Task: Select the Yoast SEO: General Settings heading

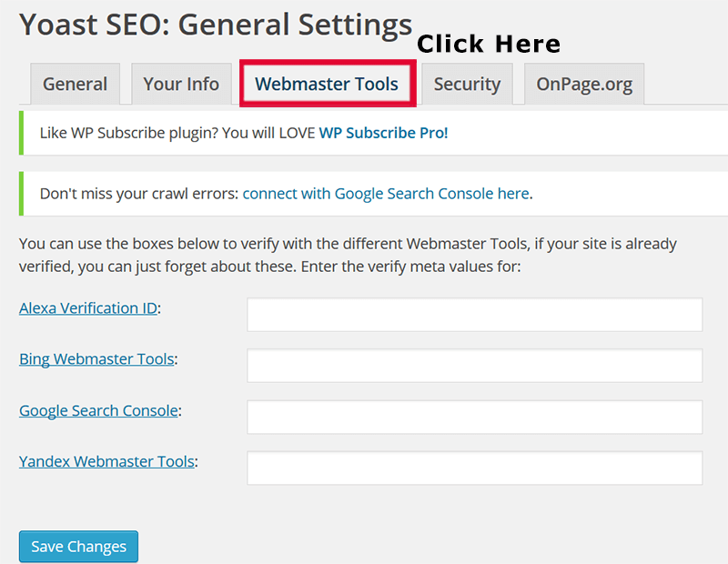Action: pos(216,25)
